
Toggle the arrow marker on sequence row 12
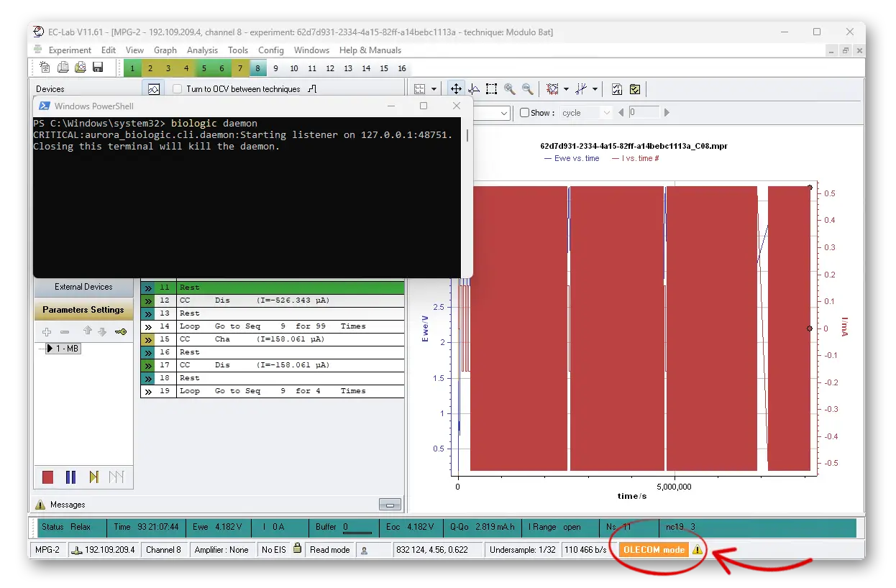[x=148, y=300]
